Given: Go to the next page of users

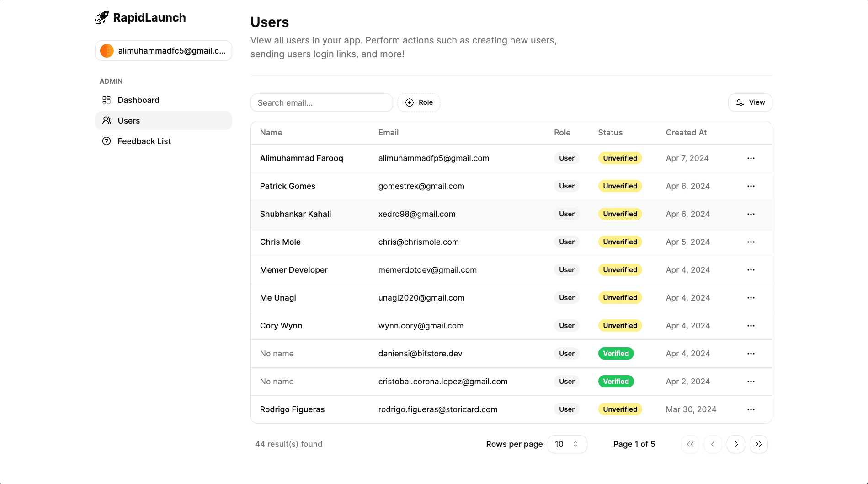Looking at the screenshot, I should point(736,444).
